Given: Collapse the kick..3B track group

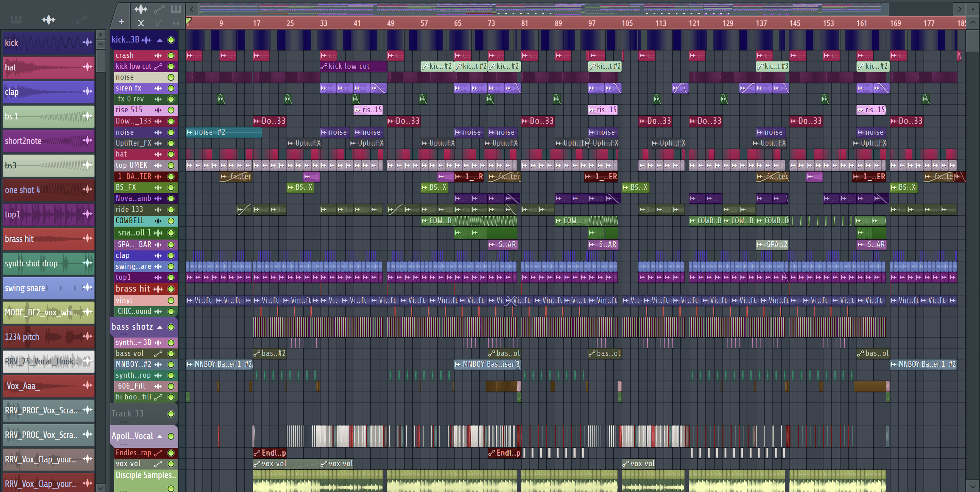Looking at the screenshot, I should pyautogui.click(x=160, y=40).
